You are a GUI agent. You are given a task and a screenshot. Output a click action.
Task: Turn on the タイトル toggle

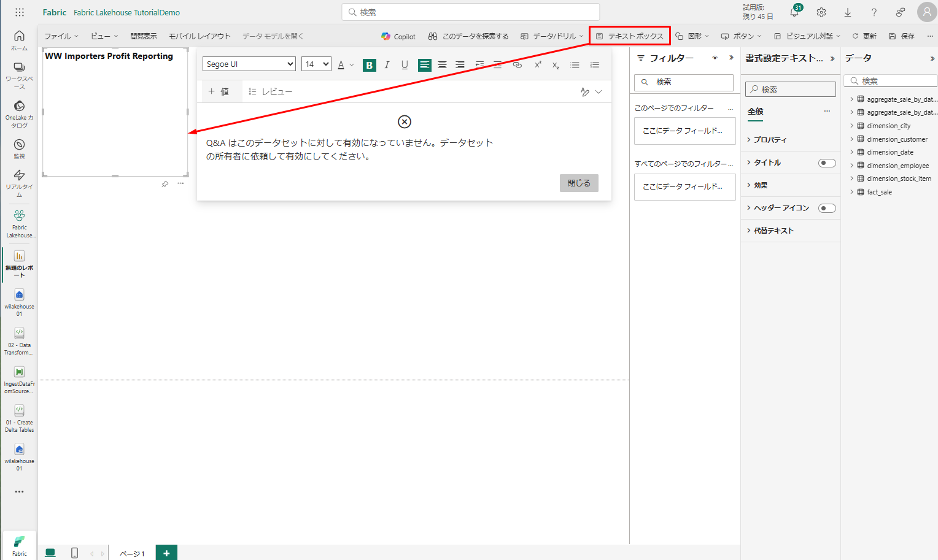tap(827, 163)
